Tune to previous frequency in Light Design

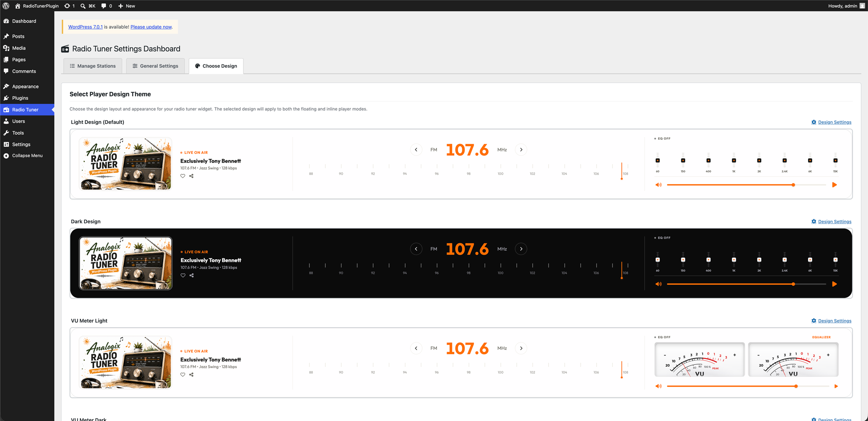point(416,150)
